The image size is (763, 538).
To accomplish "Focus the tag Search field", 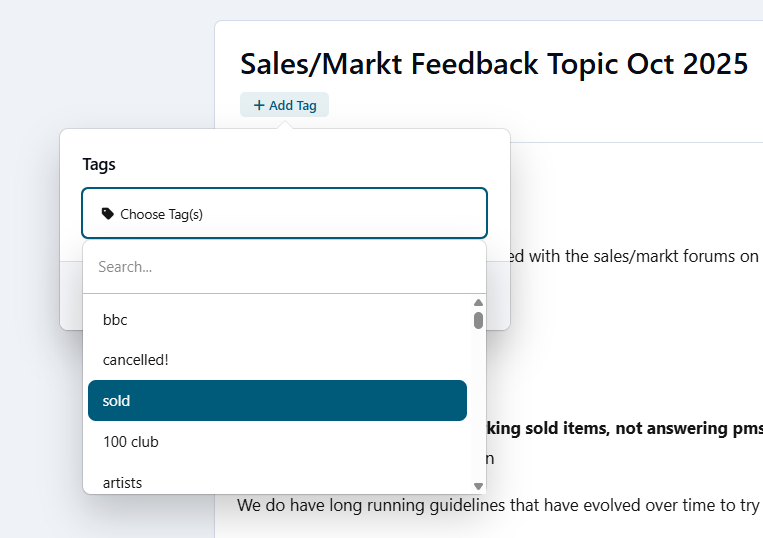I will coord(284,267).
